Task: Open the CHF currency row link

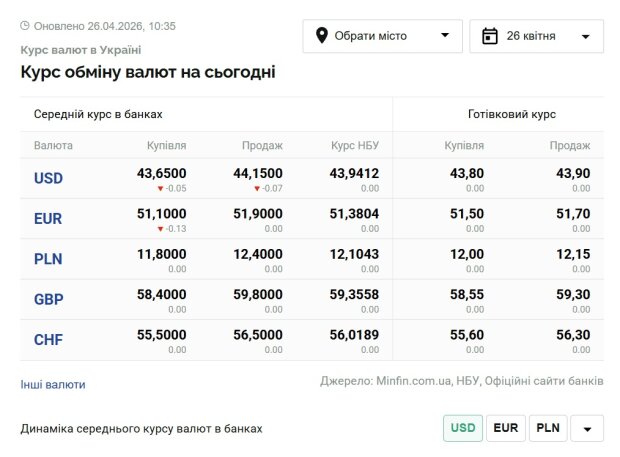Action: [x=48, y=340]
